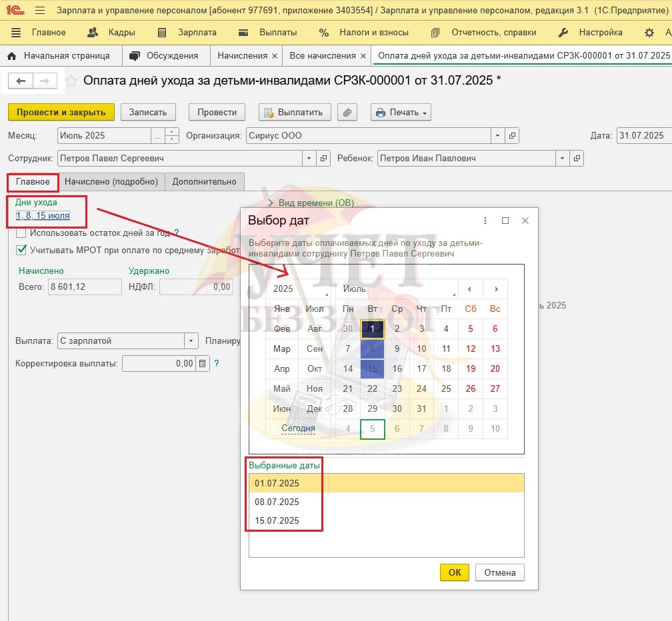Open the hamburger menu beside the 1C logo

[40, 10]
